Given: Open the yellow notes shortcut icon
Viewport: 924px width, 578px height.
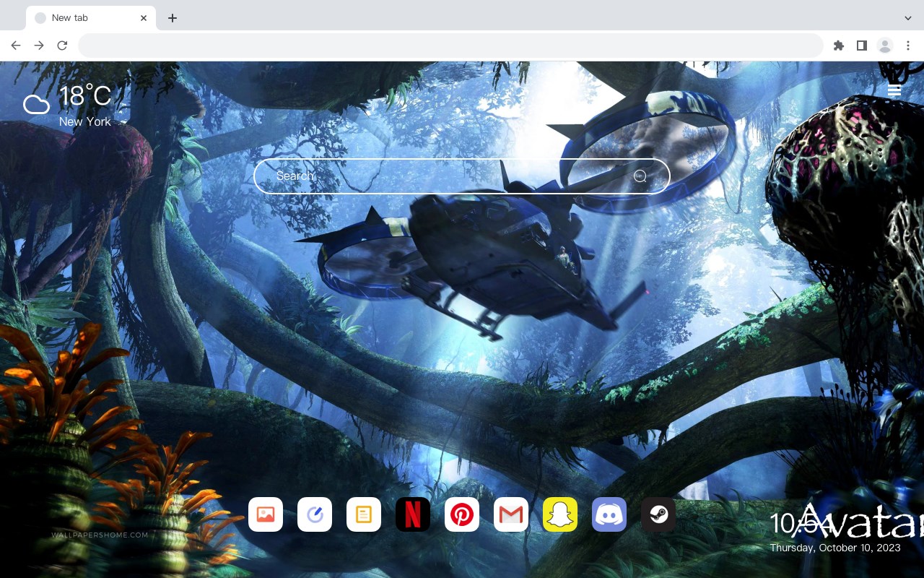Looking at the screenshot, I should click(364, 514).
